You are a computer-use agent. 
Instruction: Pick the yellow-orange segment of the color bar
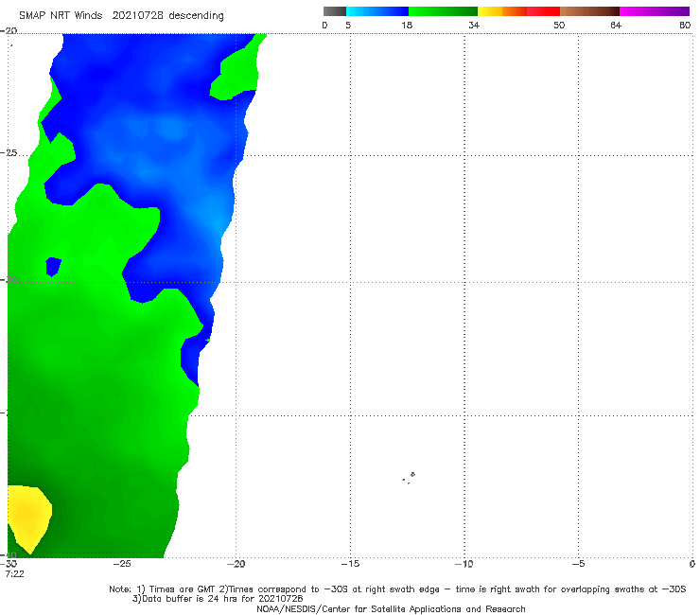[x=502, y=11]
